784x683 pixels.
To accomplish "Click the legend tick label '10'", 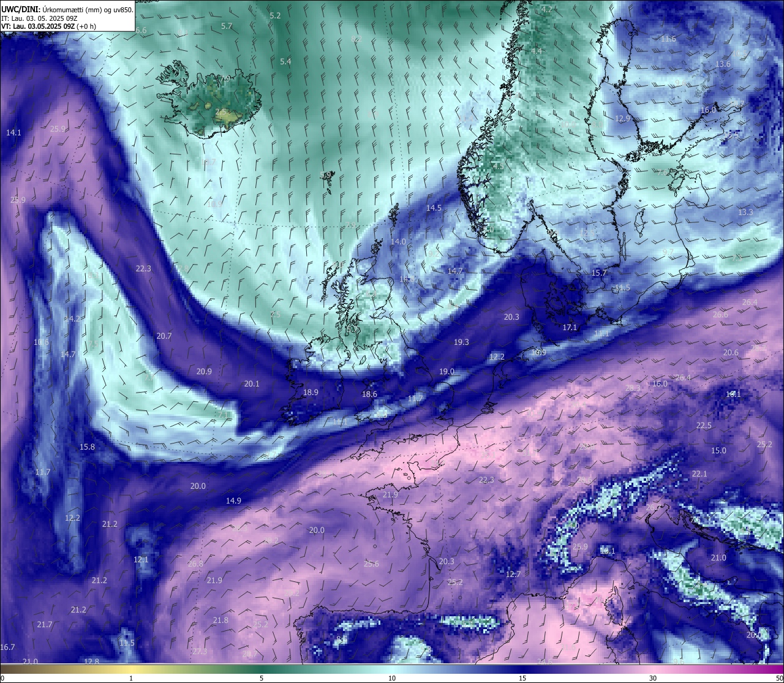I will (x=392, y=678).
